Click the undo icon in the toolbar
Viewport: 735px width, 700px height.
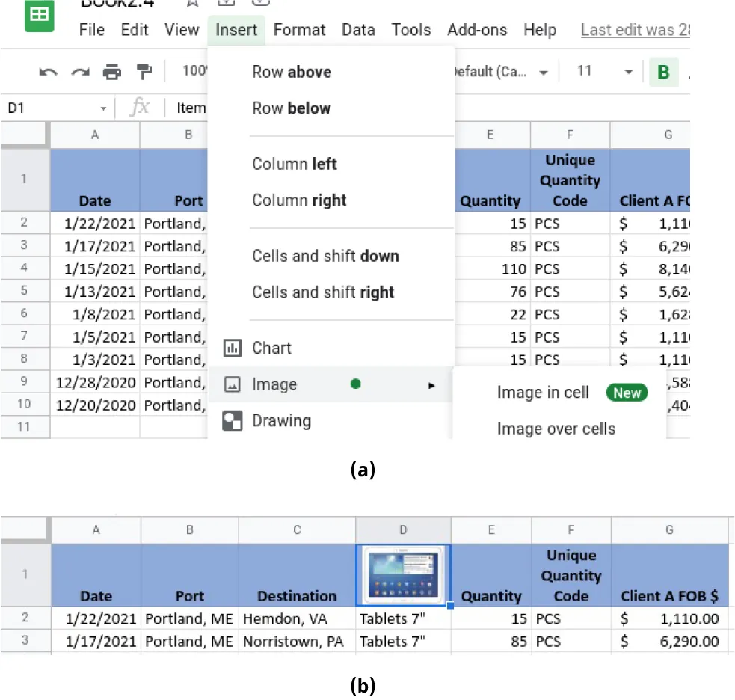[48, 71]
